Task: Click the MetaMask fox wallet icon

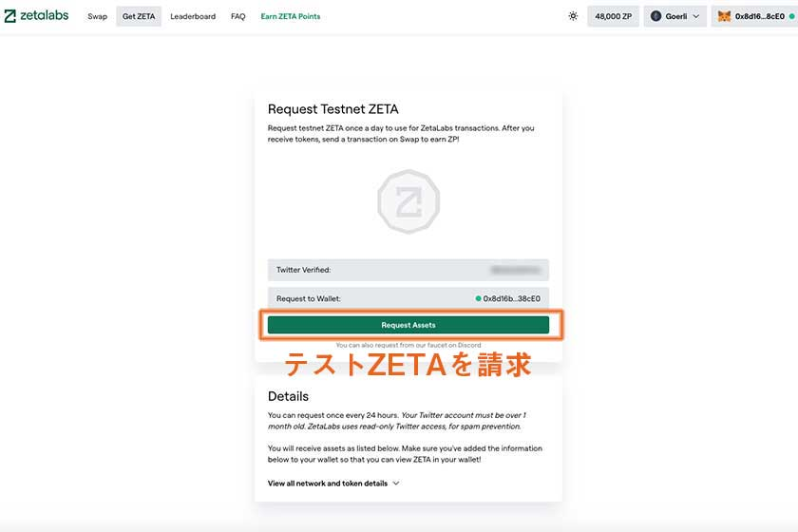Action: tap(724, 16)
